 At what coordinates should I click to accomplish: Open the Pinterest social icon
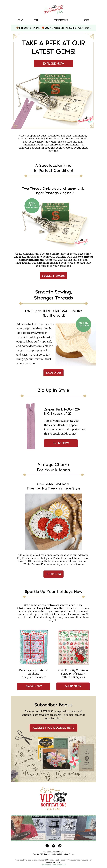click(60, 846)
